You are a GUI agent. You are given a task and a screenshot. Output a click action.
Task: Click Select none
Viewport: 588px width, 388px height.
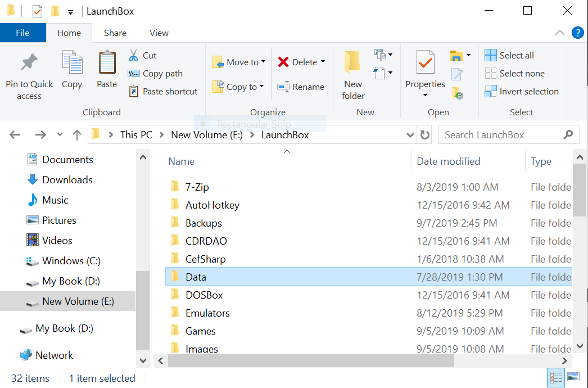click(514, 73)
